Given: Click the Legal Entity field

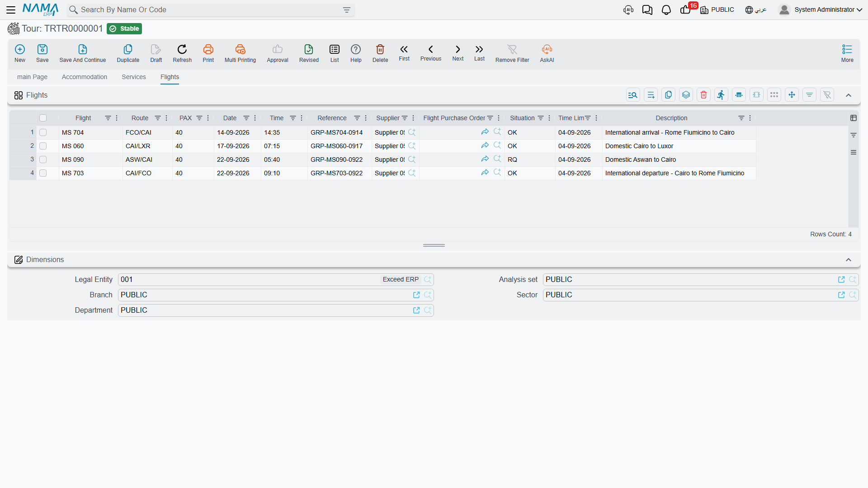Looking at the screenshot, I should [276, 280].
